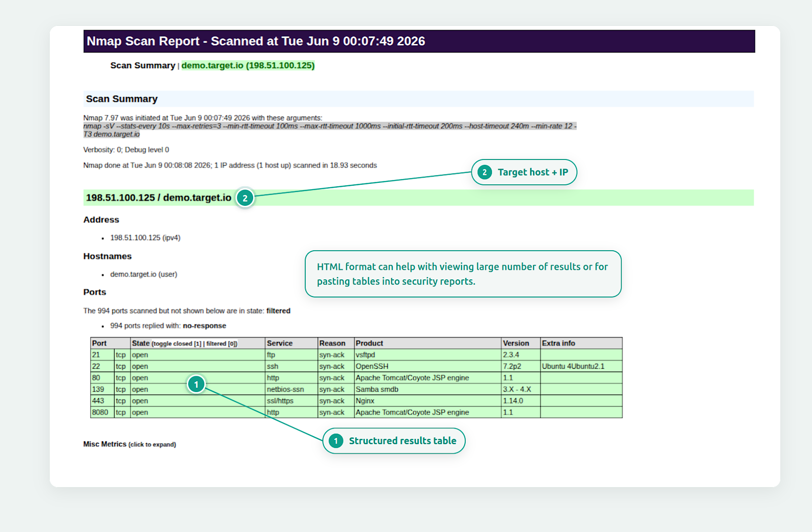
Task: Click Ubuntu 4Ubuntu2.1 extra info cell
Action: click(x=581, y=366)
